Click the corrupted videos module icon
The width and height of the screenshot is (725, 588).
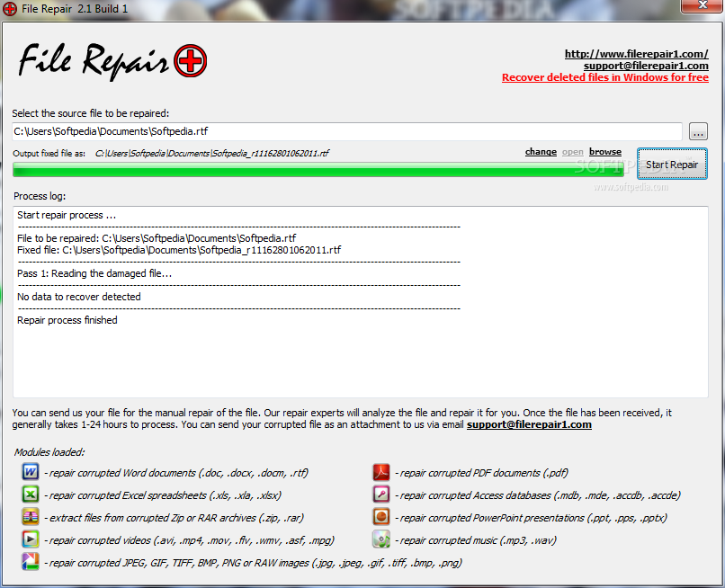31,539
